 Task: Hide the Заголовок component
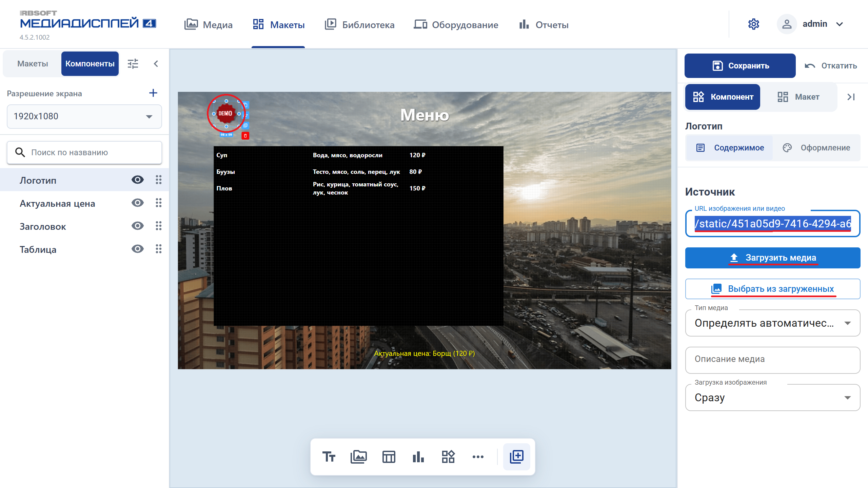(x=138, y=226)
